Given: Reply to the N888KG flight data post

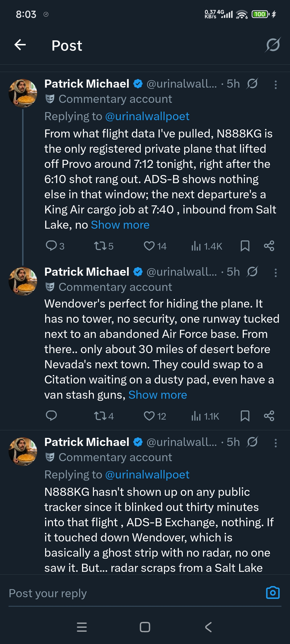Looking at the screenshot, I should pyautogui.click(x=52, y=246).
